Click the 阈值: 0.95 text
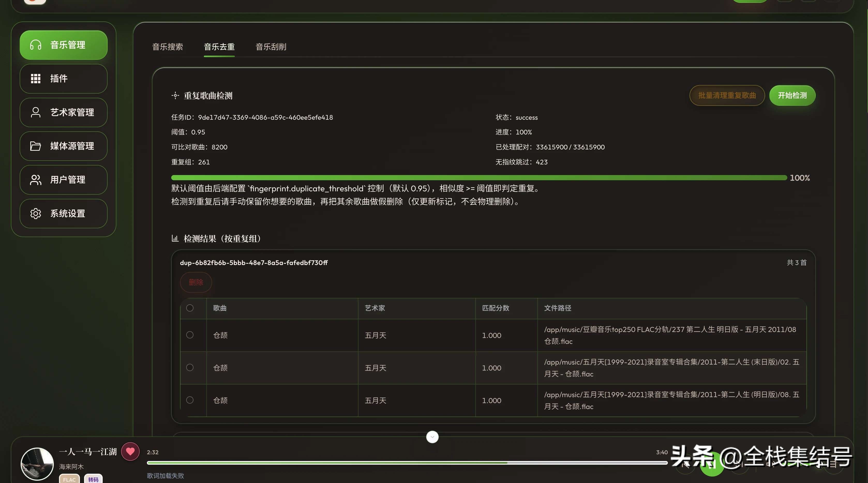 pyautogui.click(x=188, y=132)
